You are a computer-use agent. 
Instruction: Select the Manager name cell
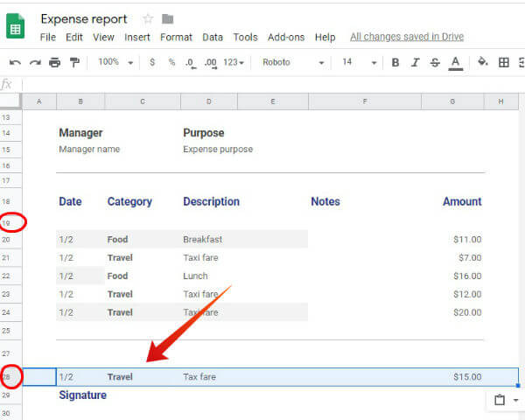tap(89, 149)
